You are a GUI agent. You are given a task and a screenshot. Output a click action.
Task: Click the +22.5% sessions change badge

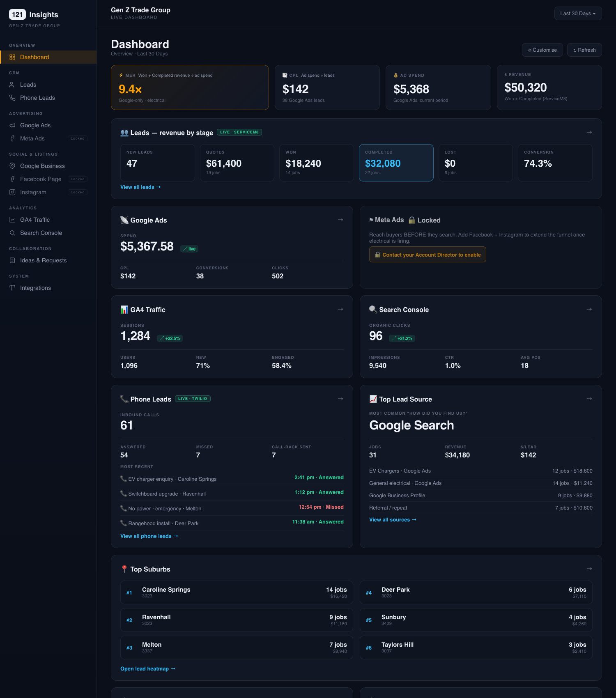(170, 338)
